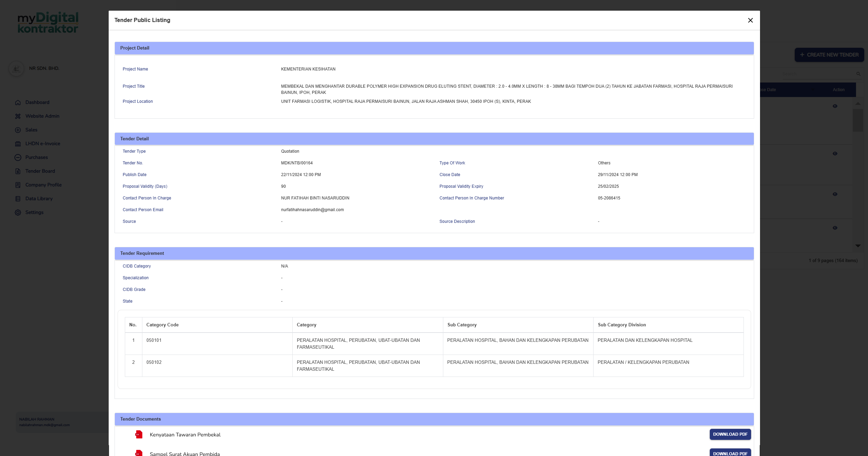Open LHDN e-Invoice section
The height and width of the screenshot is (456, 868).
pyautogui.click(x=43, y=143)
